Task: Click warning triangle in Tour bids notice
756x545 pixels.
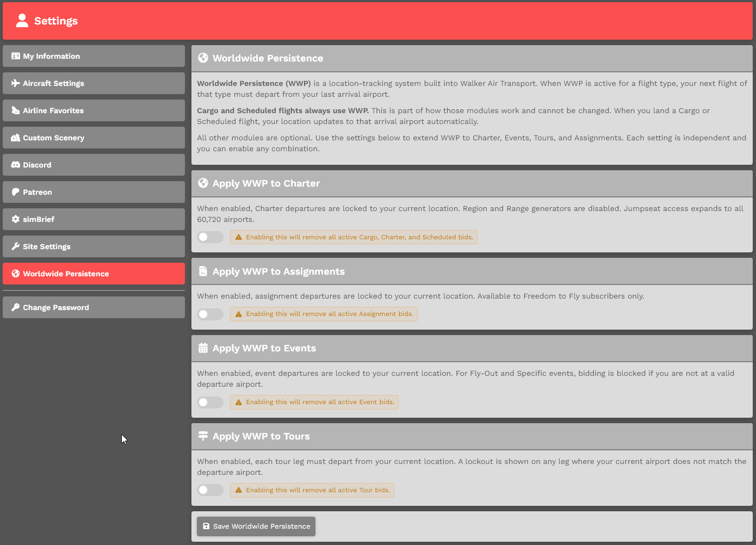Action: [238, 490]
